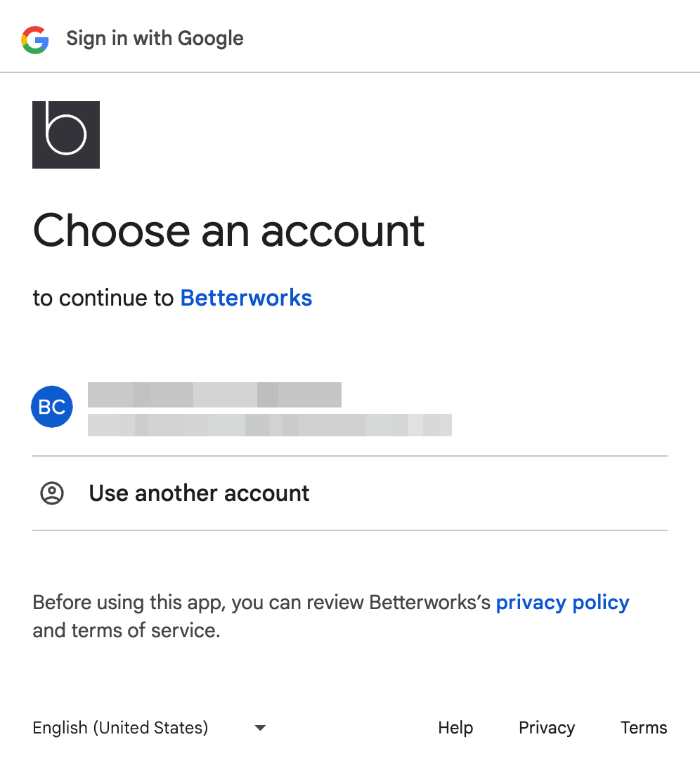Open the Privacy page

pos(547,728)
